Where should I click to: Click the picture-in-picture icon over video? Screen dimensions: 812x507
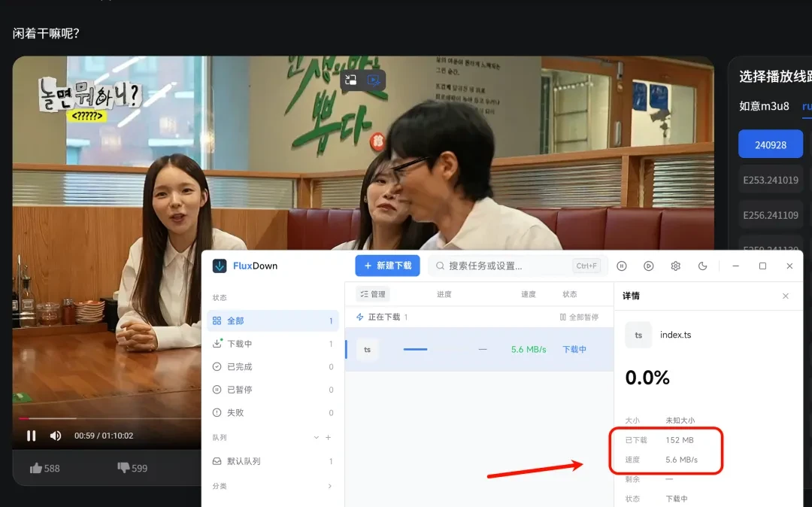pyautogui.click(x=351, y=80)
